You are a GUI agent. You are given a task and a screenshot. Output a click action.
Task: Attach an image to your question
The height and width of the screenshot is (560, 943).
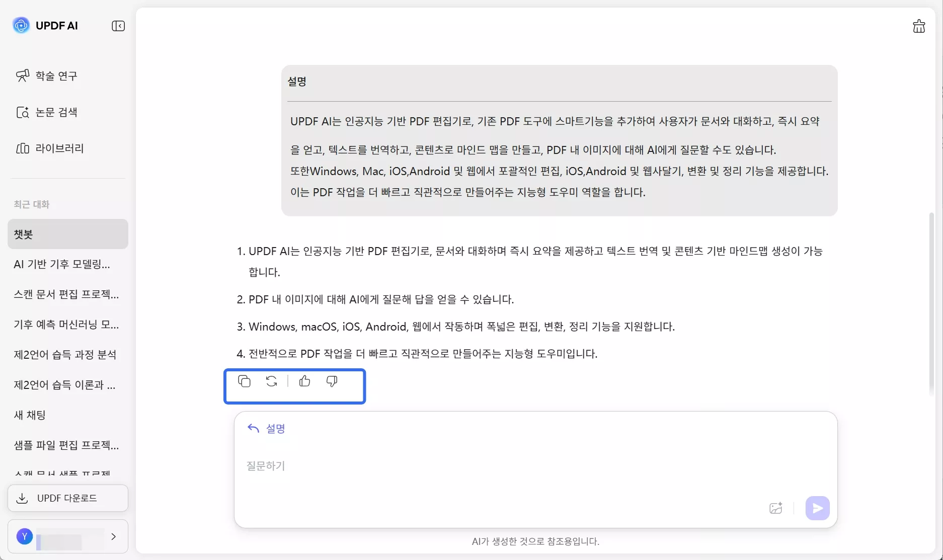(x=775, y=508)
